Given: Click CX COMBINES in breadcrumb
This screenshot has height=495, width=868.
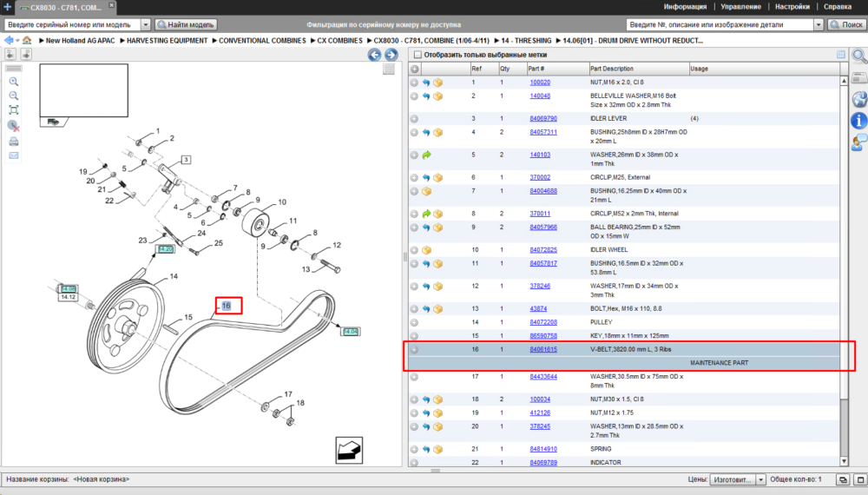Looking at the screenshot, I should pos(339,41).
